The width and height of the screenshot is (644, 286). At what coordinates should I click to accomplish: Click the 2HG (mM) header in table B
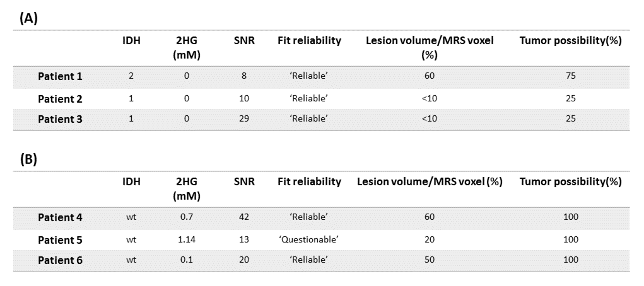coord(187,188)
